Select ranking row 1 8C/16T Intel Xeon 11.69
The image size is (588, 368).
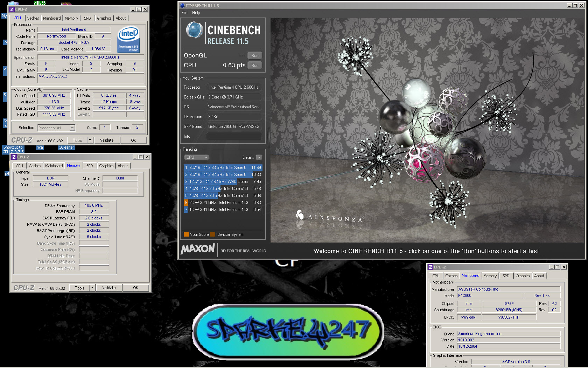tap(223, 168)
